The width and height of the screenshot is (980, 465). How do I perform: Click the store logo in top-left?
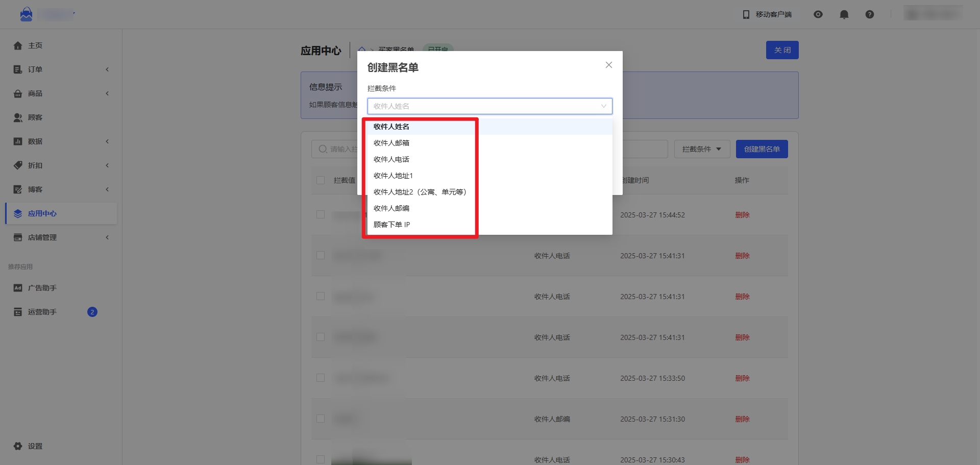point(27,14)
